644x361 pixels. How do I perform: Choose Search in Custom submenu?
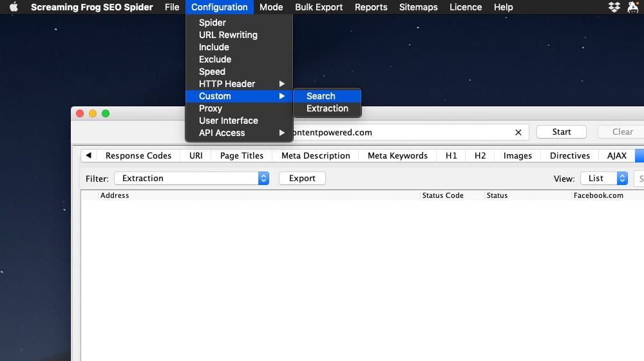coord(327,96)
